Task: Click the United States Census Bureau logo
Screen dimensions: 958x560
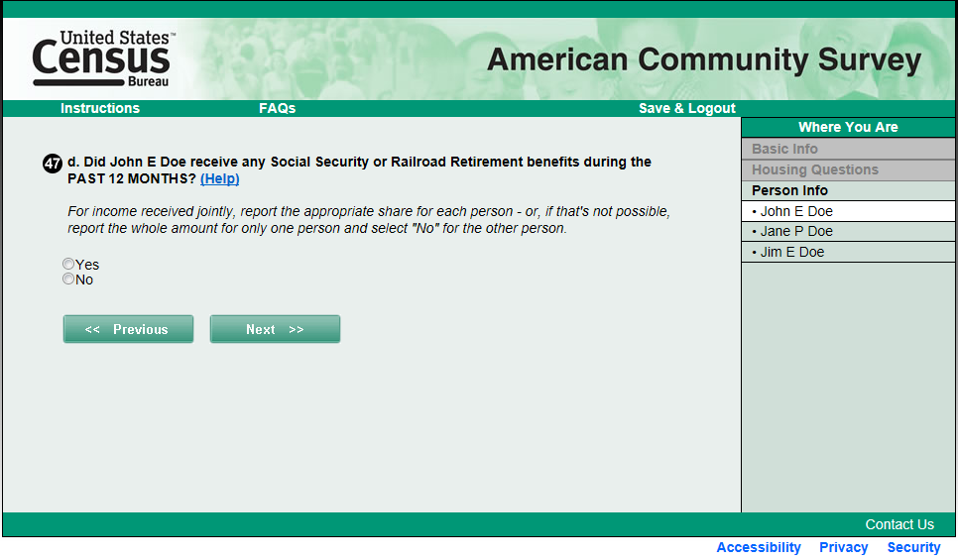Action: [103, 58]
